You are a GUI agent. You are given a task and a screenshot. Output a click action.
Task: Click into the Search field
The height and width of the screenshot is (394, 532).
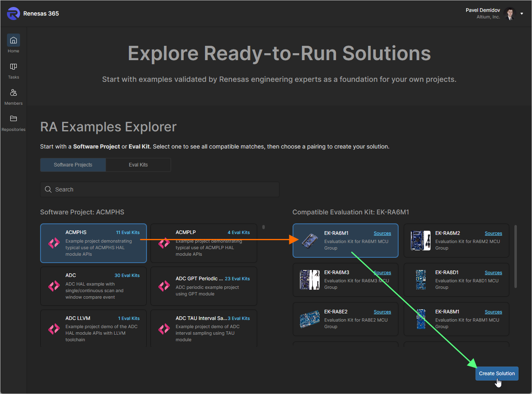(160, 189)
